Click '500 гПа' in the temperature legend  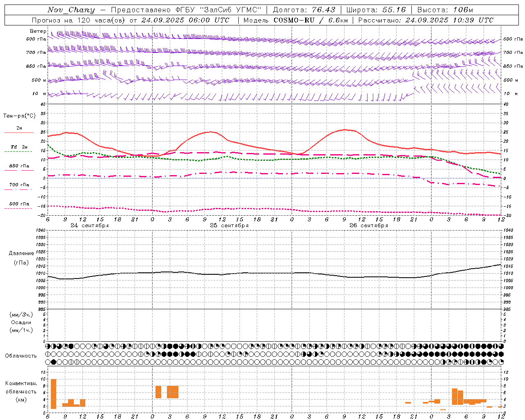(x=19, y=203)
